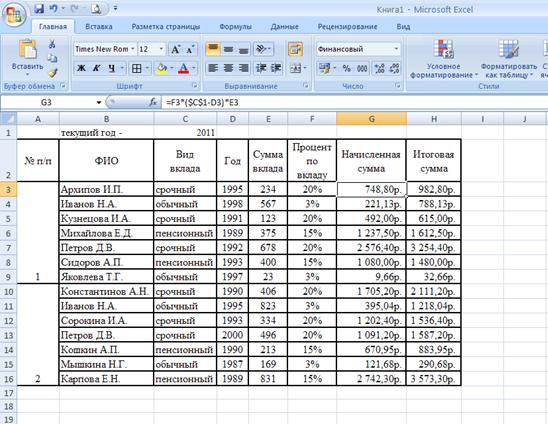Open font size dropdown showing 12

(x=161, y=49)
